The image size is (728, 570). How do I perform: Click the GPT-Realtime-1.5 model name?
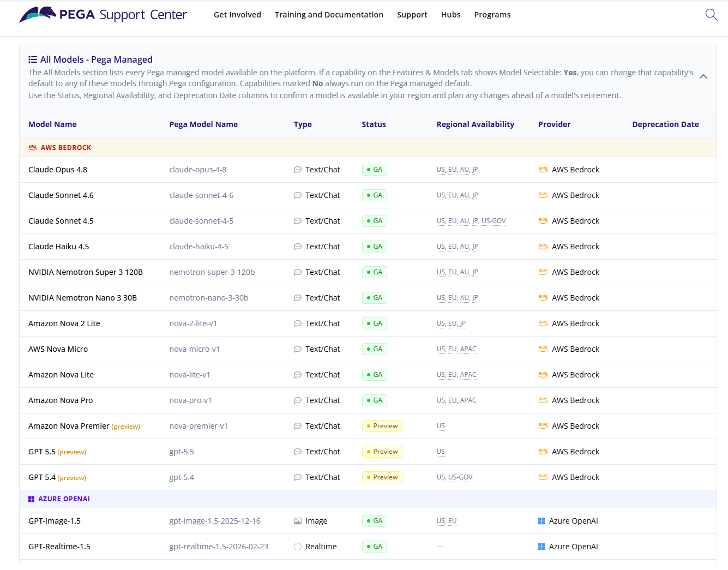pyautogui.click(x=59, y=547)
